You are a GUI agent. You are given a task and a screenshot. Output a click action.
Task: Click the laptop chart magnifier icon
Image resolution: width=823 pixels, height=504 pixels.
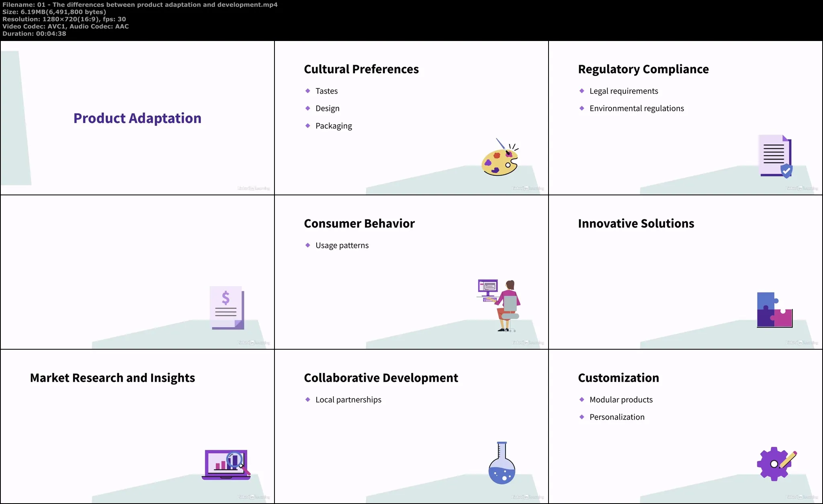click(226, 465)
